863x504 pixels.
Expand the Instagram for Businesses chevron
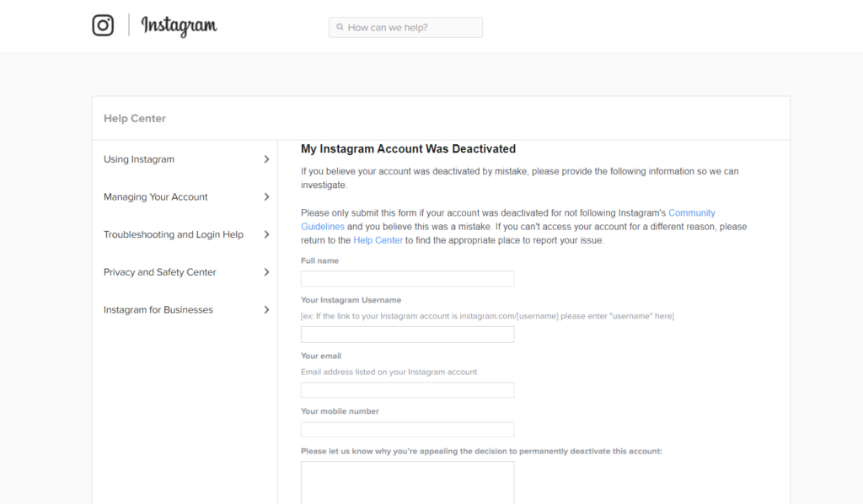(x=266, y=310)
